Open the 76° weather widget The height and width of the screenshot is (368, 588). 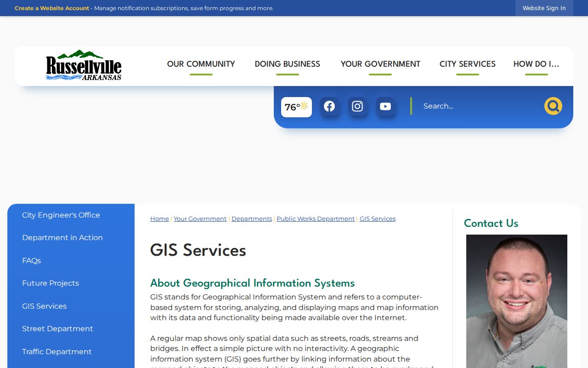coord(296,107)
